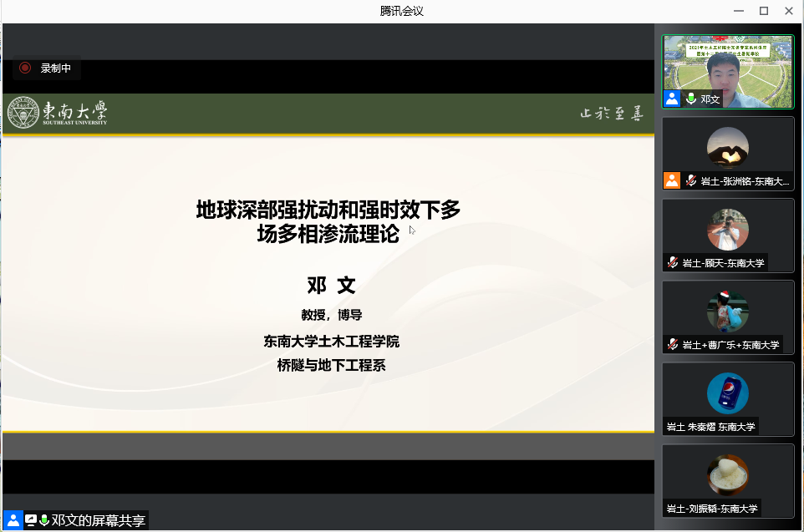This screenshot has height=532, width=804.
Task: Toggle green microphone on 邓文's video tile
Action: [691, 99]
